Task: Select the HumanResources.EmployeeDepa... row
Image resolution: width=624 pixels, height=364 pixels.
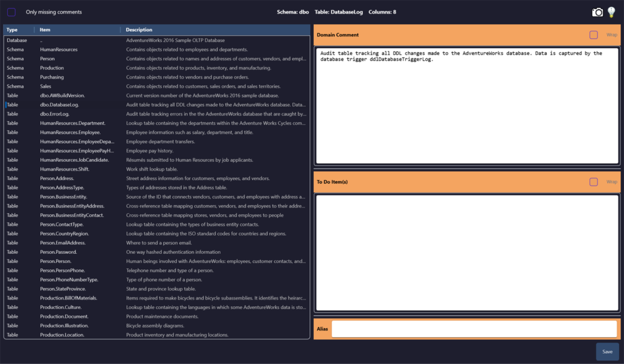Action: [157, 141]
